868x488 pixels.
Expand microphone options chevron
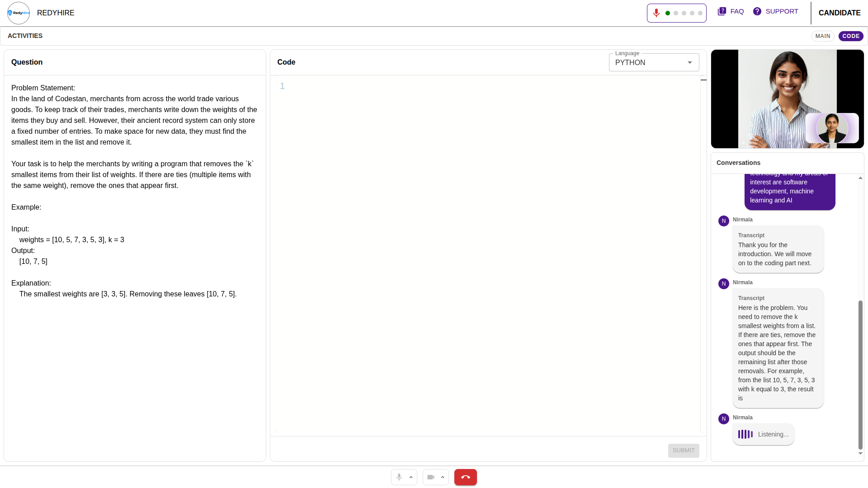[411, 477]
